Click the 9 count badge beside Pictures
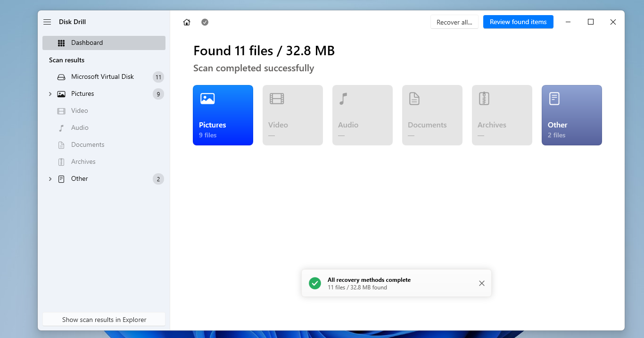Screen dimensions: 644x338 click(158, 94)
